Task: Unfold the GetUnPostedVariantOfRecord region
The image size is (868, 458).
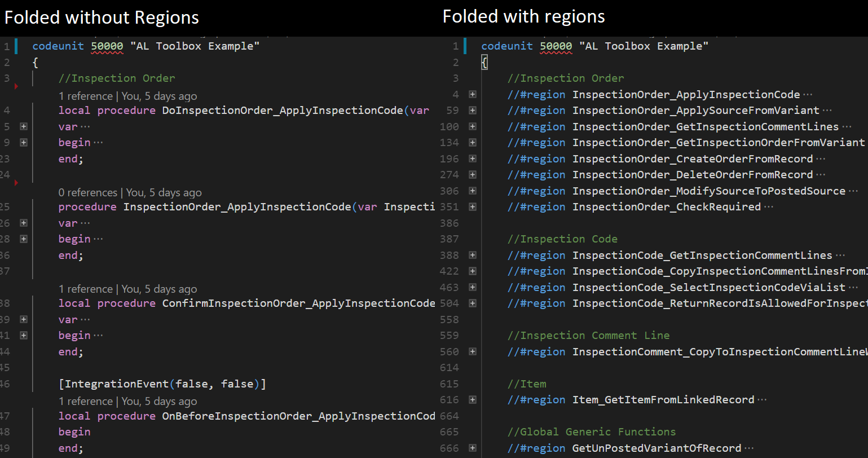Action: click(473, 448)
